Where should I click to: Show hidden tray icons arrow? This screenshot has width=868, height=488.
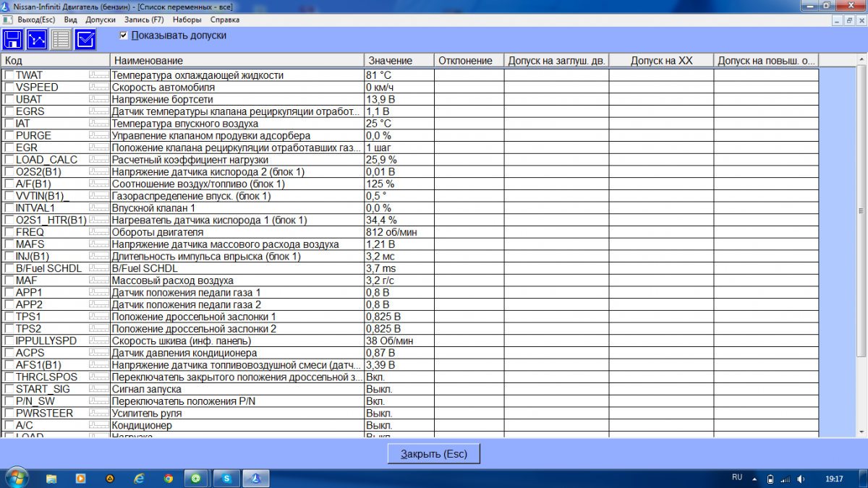(756, 479)
